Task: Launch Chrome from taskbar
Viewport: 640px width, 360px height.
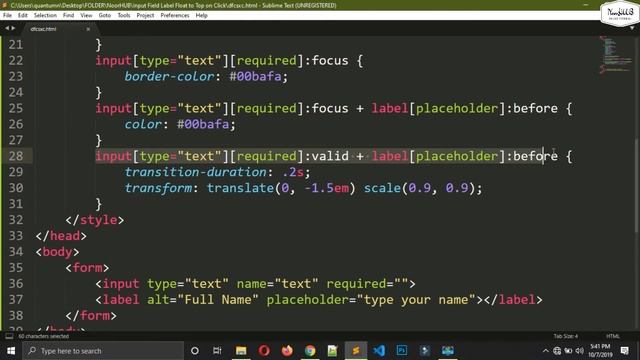Action: pyautogui.click(x=310, y=351)
